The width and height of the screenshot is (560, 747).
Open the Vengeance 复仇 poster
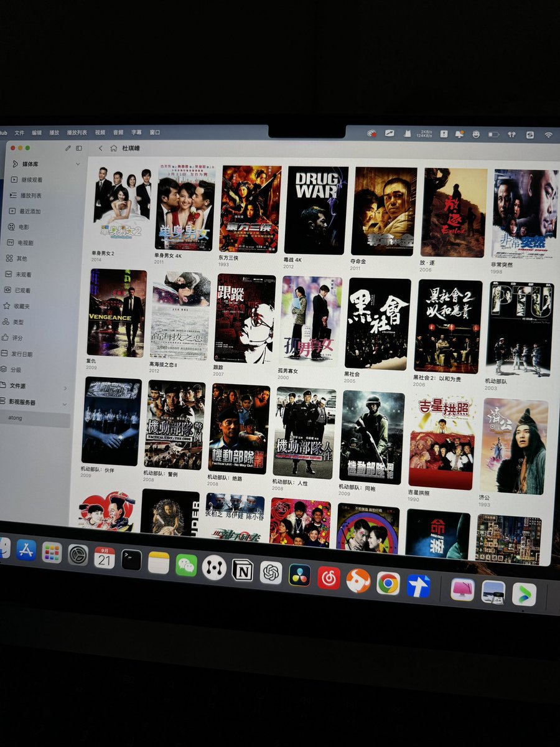pos(118,313)
